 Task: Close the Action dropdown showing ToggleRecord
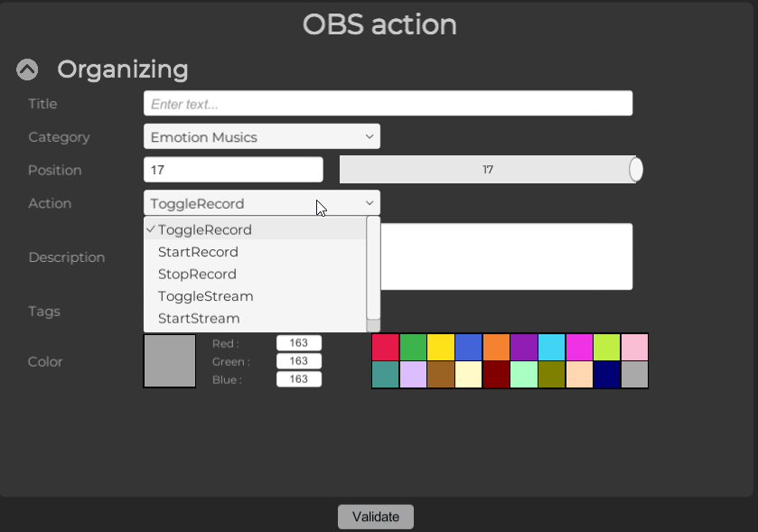tap(261, 203)
